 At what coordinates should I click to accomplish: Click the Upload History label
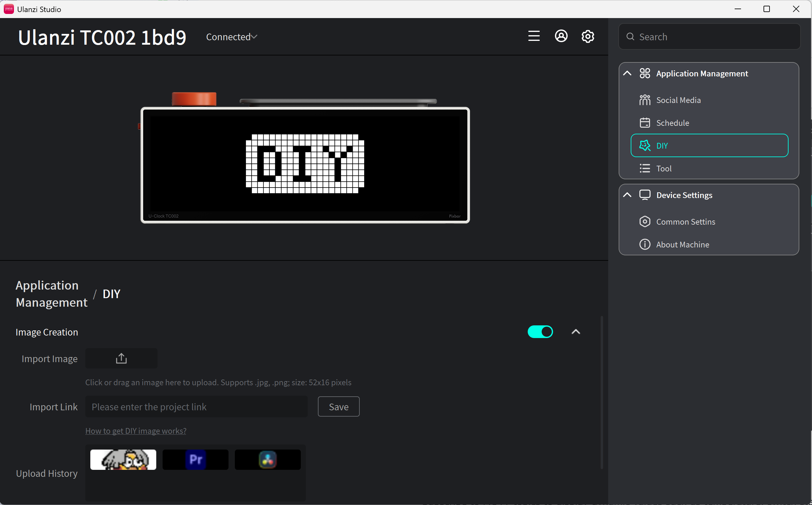(x=47, y=473)
